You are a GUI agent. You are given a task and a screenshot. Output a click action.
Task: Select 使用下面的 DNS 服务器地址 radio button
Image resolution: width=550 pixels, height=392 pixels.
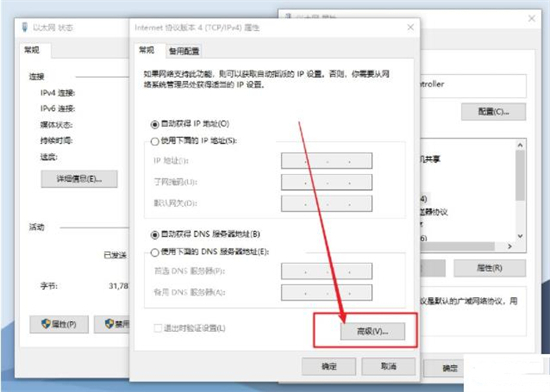coord(155,252)
